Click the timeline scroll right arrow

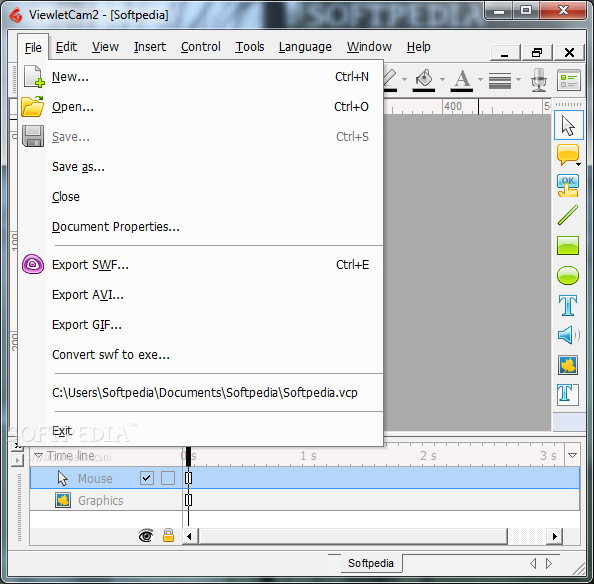(555, 536)
